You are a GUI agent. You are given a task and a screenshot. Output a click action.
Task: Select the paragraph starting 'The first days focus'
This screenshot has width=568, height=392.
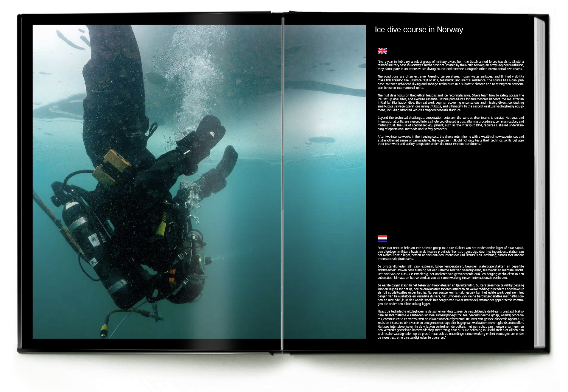tap(450, 103)
